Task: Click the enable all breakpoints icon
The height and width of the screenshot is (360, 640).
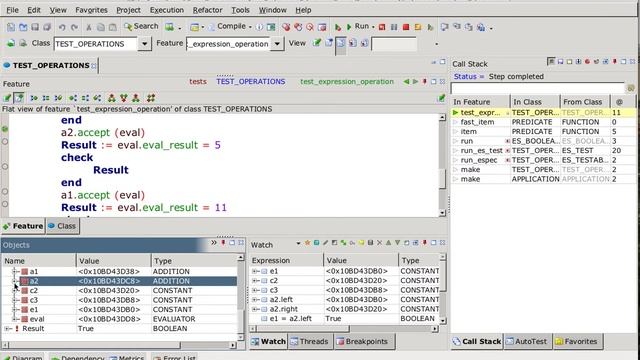Action: 286,27
